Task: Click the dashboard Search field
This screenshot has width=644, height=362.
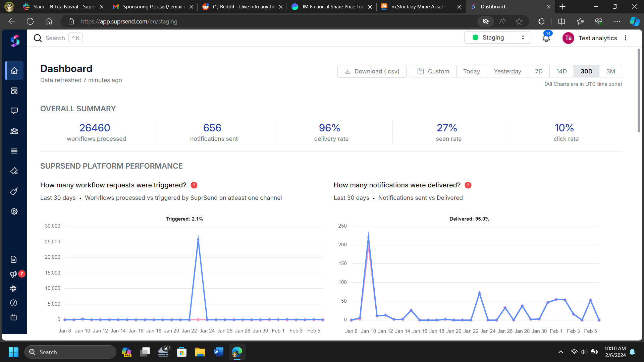Action: (x=58, y=38)
